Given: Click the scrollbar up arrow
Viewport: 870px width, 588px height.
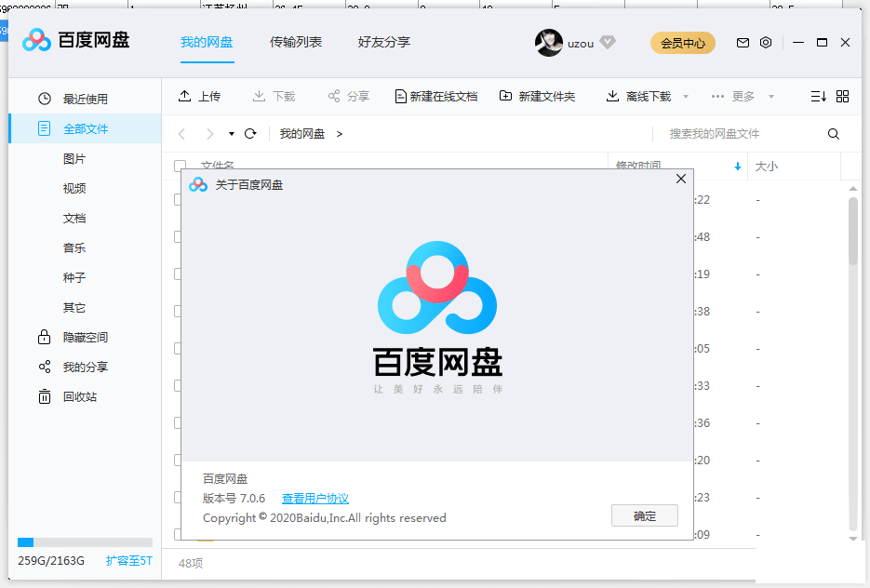Looking at the screenshot, I should coord(853,189).
